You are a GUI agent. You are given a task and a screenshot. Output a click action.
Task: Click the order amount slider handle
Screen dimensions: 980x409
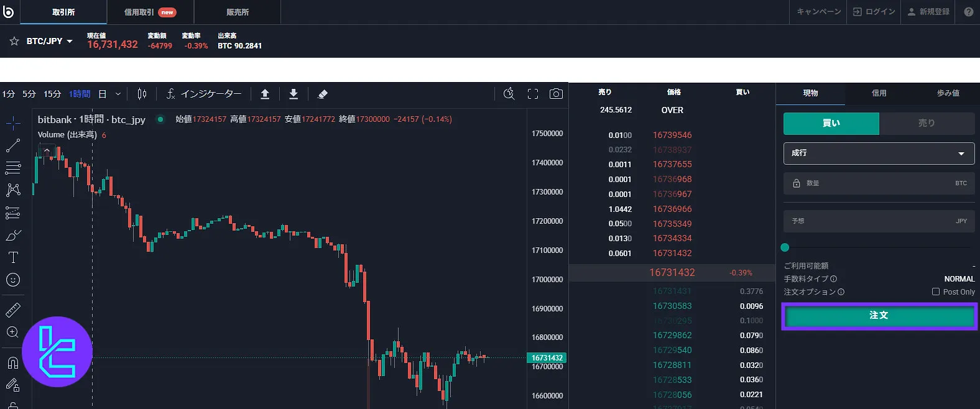coord(785,247)
